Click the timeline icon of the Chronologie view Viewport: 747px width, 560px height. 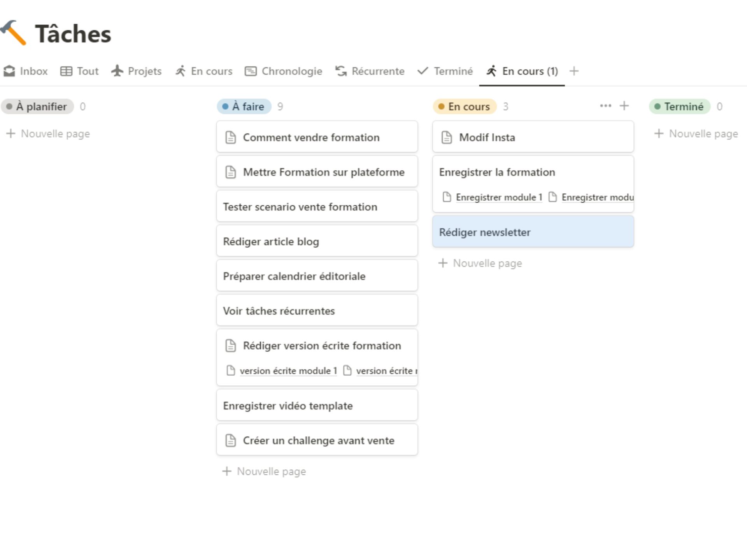point(250,71)
